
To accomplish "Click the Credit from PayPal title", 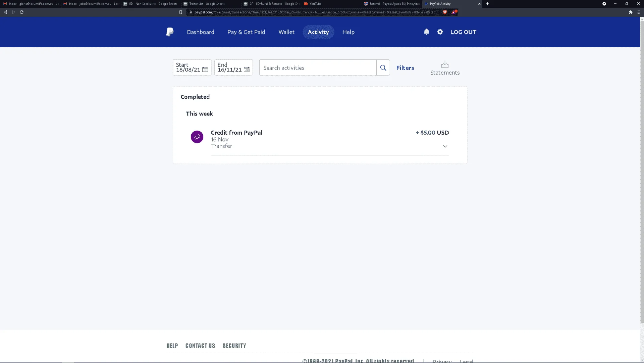I will (x=236, y=133).
